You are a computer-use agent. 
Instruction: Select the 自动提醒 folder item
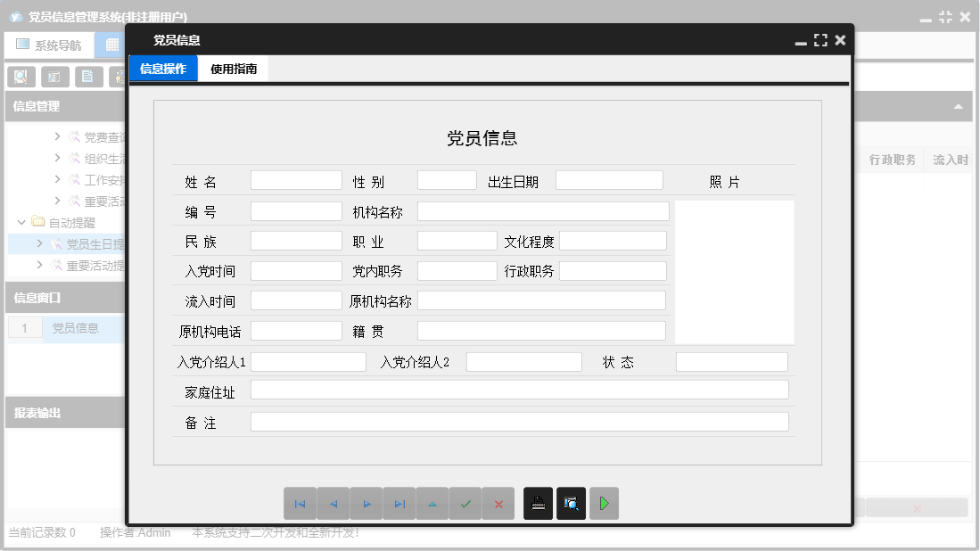point(72,222)
